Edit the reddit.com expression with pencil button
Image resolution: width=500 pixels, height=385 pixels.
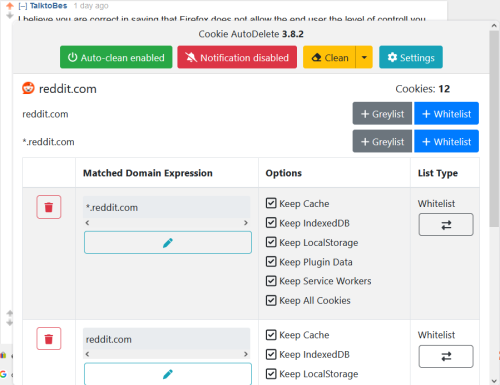coord(168,374)
